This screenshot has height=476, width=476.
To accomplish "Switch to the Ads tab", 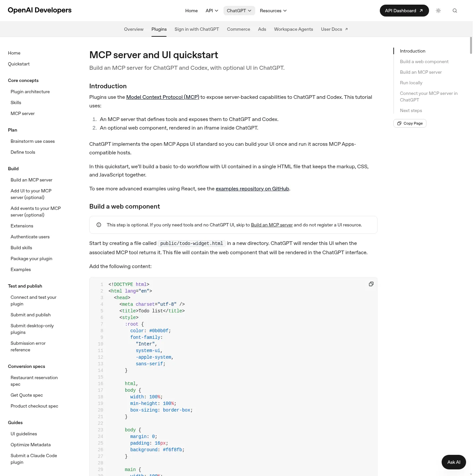I will coord(262,29).
